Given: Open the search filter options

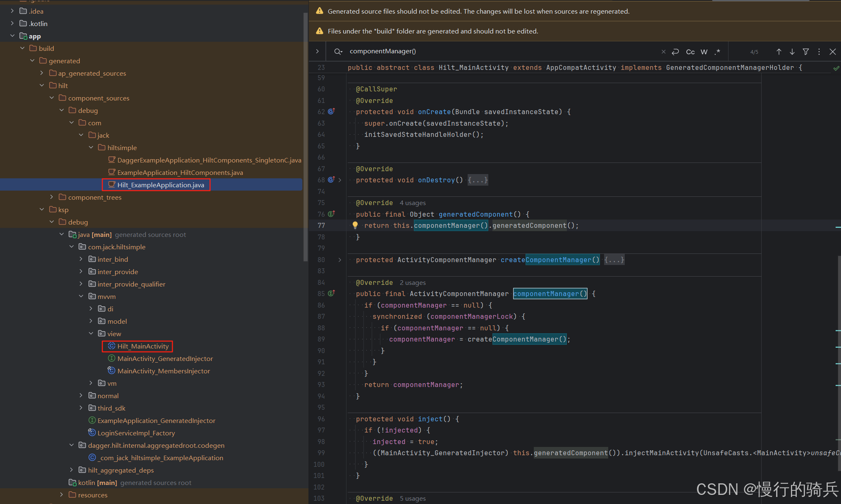Looking at the screenshot, I should pyautogui.click(x=805, y=52).
